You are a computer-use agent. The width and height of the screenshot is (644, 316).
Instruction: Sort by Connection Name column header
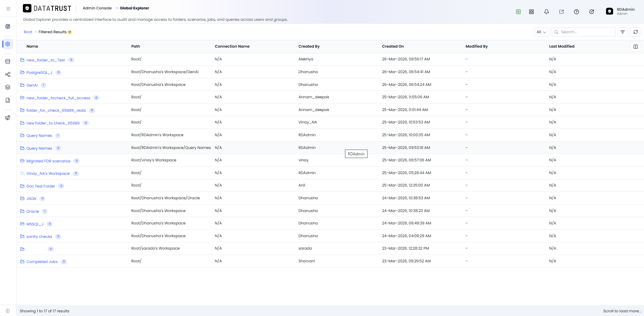[x=232, y=46]
